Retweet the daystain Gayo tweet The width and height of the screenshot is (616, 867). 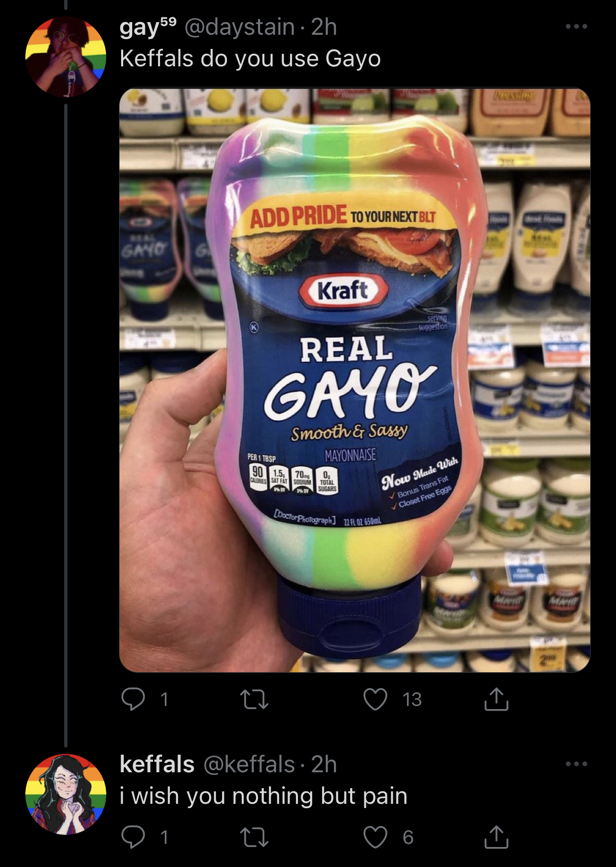(x=254, y=700)
